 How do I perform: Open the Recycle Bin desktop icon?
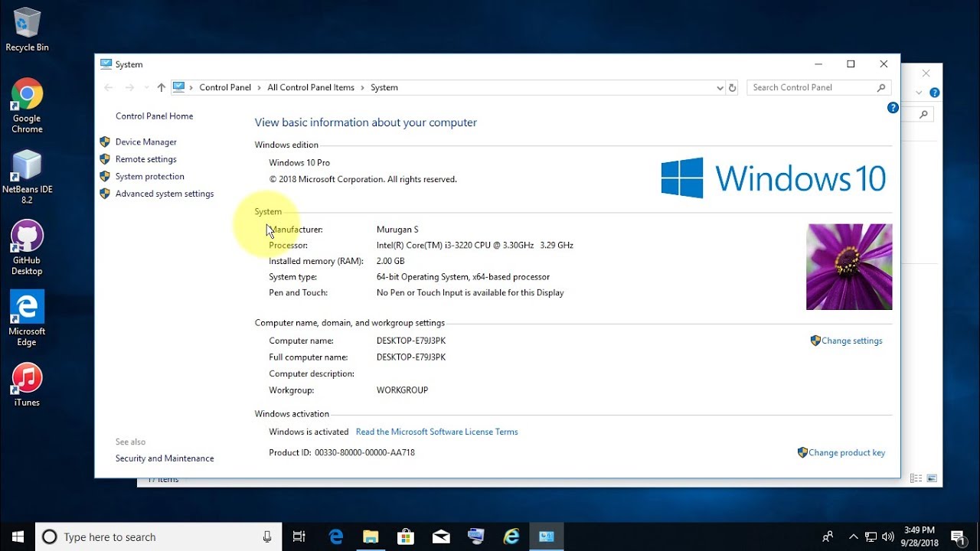pos(27,30)
